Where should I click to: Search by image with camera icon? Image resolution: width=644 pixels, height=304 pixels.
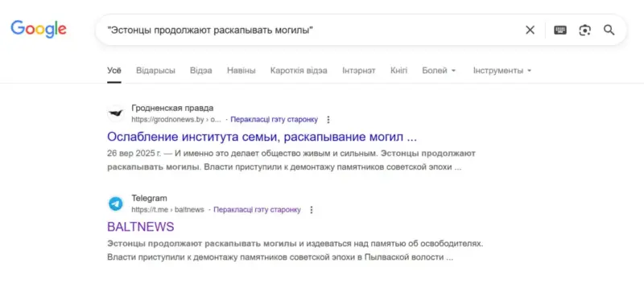point(585,30)
